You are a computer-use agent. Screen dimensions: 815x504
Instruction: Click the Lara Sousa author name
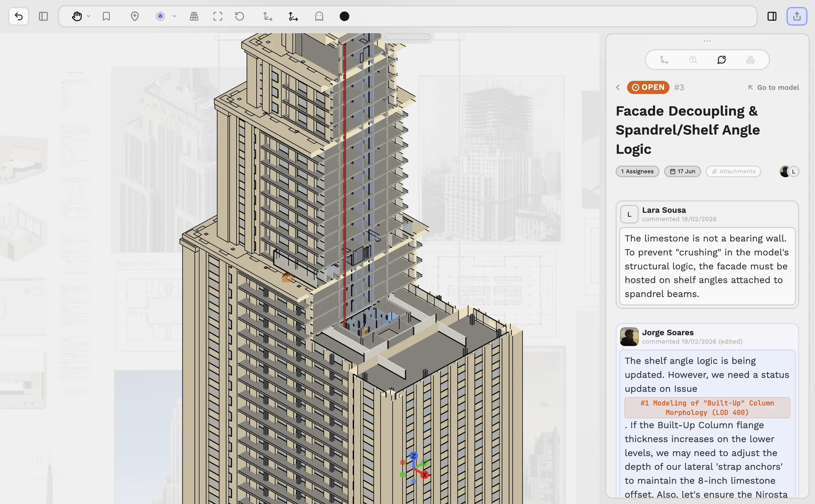tap(664, 210)
